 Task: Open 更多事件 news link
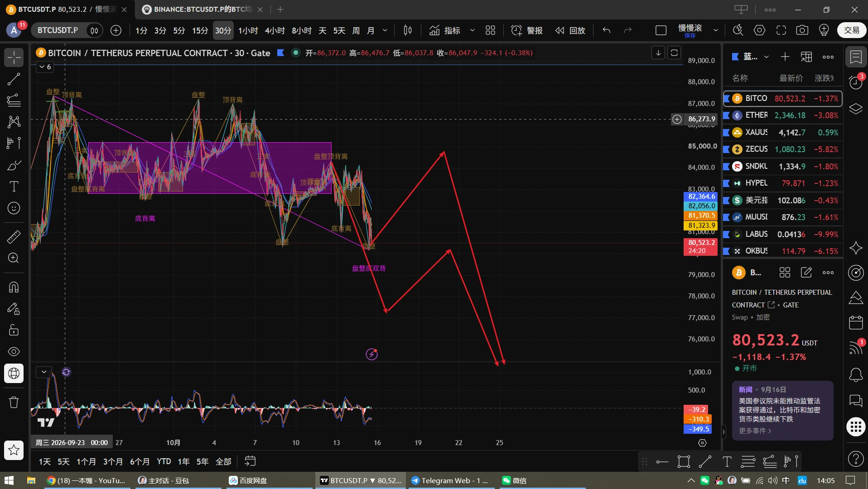pyautogui.click(x=755, y=431)
